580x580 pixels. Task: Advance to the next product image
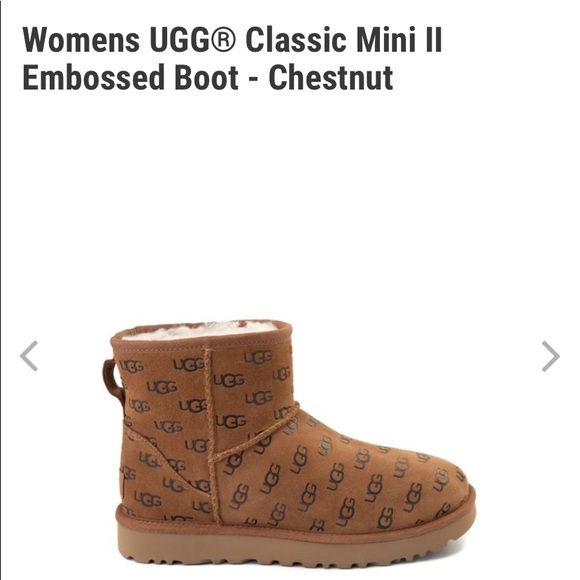550,356
